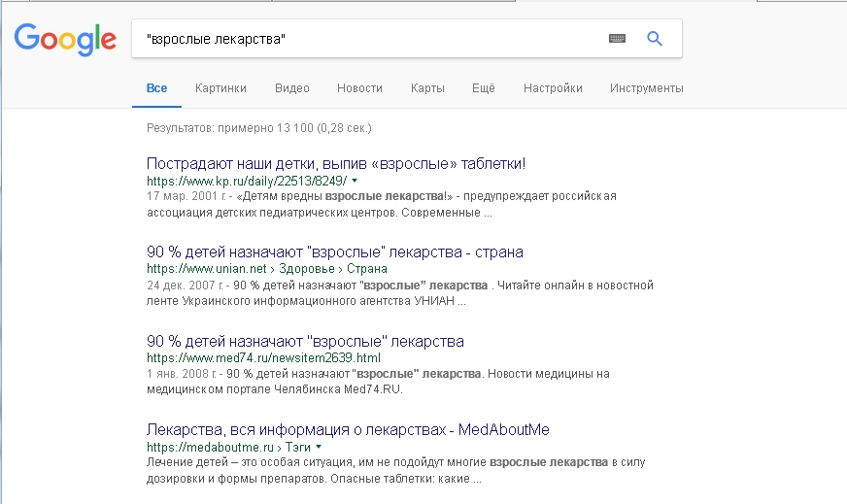
Task: Click the www.med74.ru/newsitem2639.html URL
Action: [x=263, y=358]
